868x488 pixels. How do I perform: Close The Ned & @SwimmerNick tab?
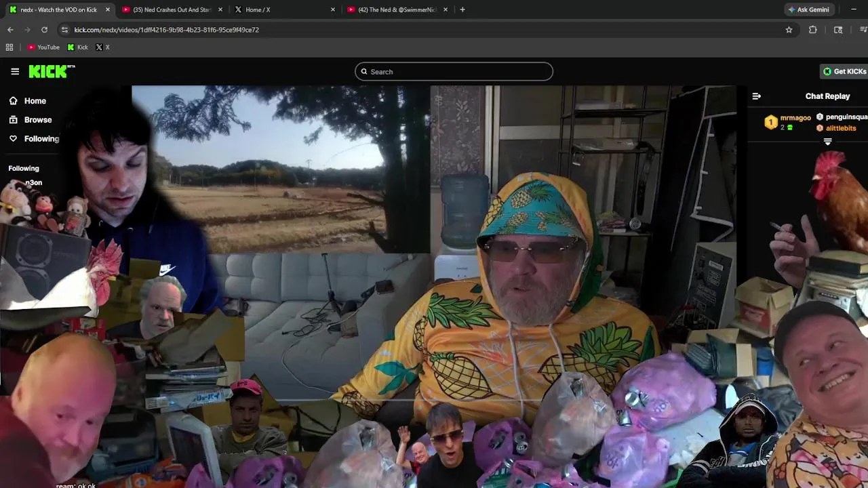(446, 9)
